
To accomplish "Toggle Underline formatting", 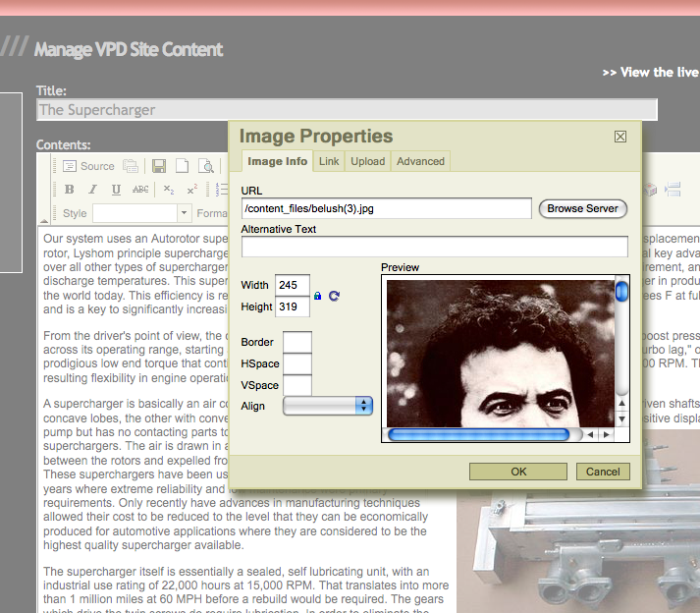I will click(116, 190).
